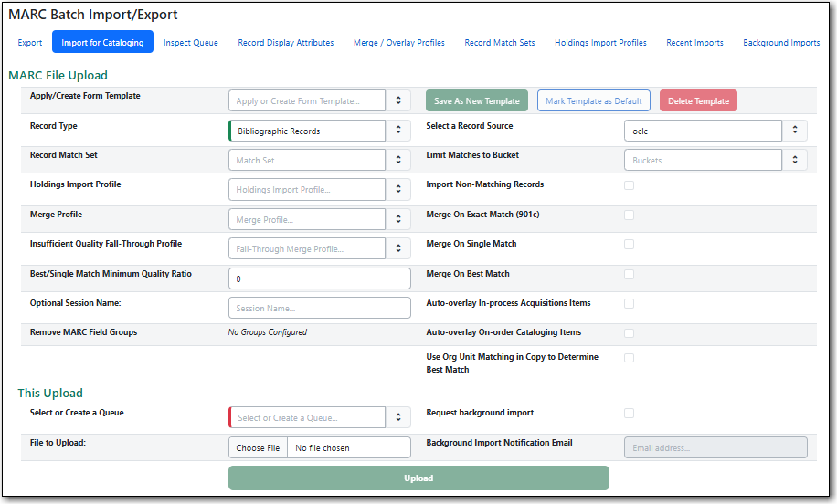Focus the Best/Single Match Minimum Quality Ratio field
Image resolution: width=837 pixels, height=504 pixels.
319,278
